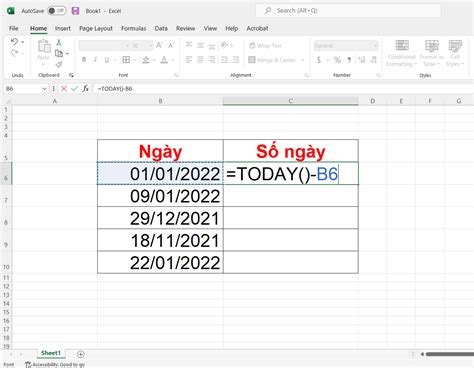Confirm formula with green checkmark
474x368 pixels.
74,89
